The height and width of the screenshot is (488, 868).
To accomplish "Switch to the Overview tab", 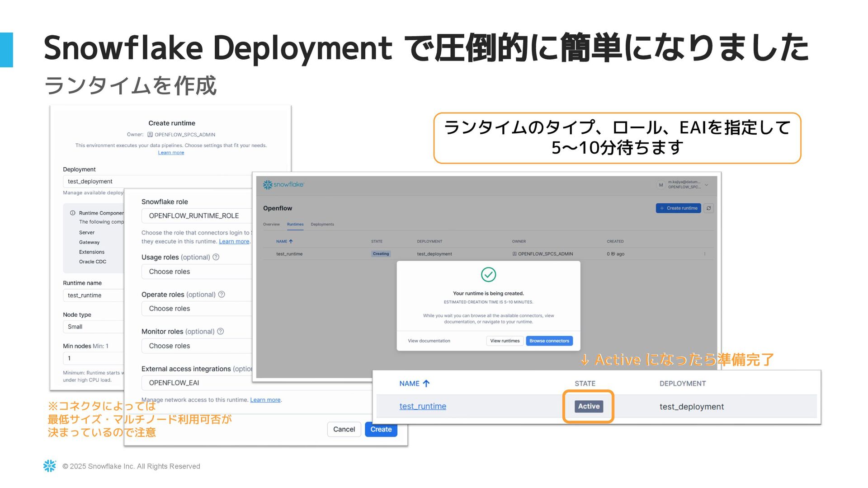I will (x=271, y=224).
